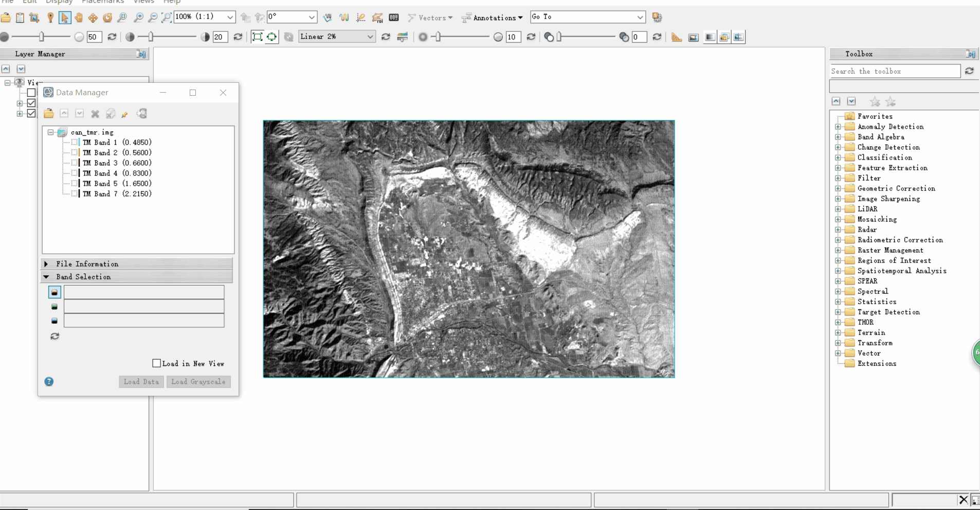Click the Load Grayscale button
This screenshot has height=510, width=980.
click(x=198, y=382)
